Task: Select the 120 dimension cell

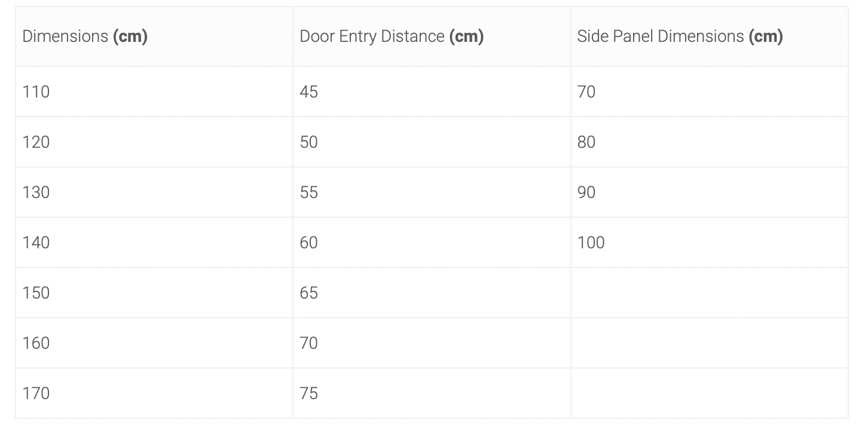Action: pyautogui.click(x=154, y=142)
